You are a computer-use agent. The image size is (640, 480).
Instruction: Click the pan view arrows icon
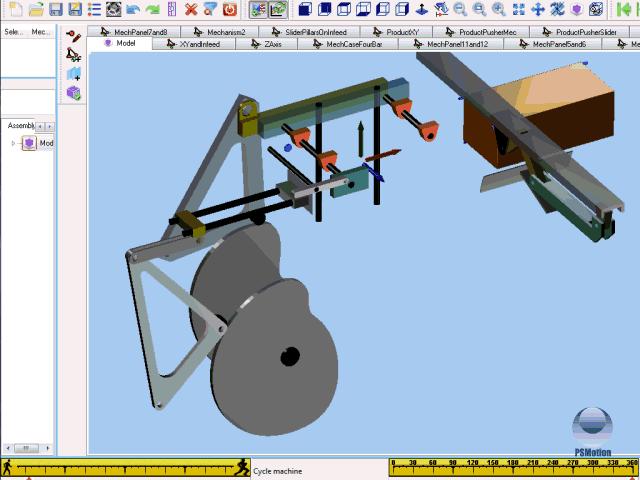[538, 9]
